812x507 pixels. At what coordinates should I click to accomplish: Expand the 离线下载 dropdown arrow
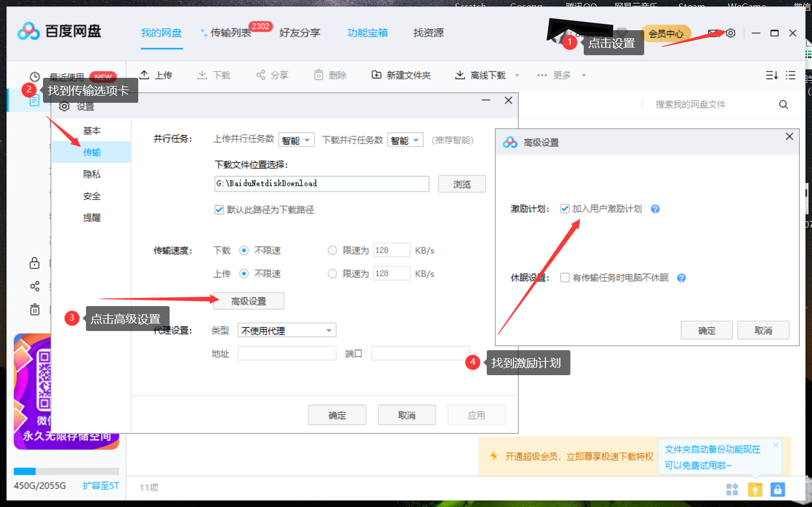click(516, 75)
